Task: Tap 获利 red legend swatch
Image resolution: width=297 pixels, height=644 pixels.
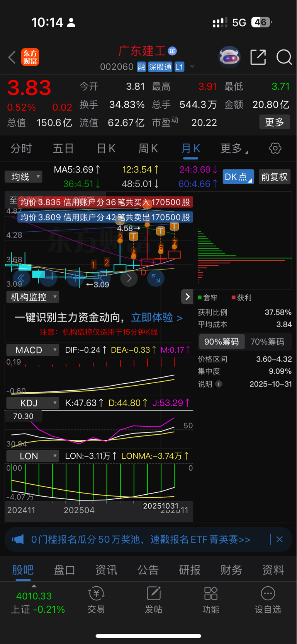Action: point(234,297)
